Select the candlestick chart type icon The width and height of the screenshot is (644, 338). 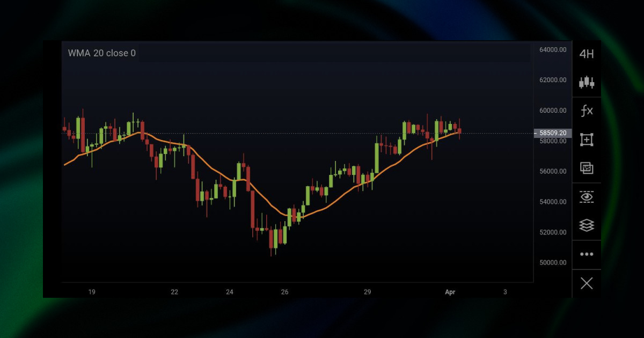587,82
